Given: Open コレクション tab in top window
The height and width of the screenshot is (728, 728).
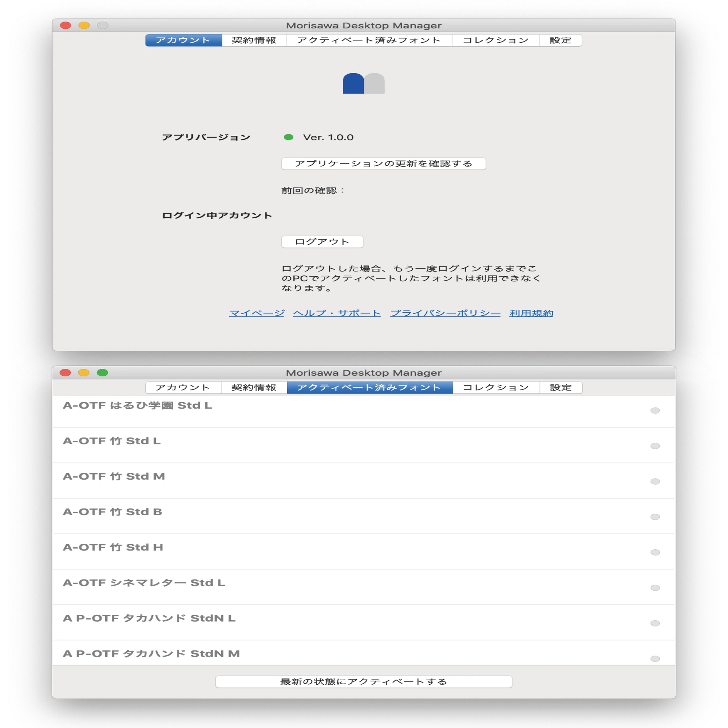Looking at the screenshot, I should click(495, 40).
